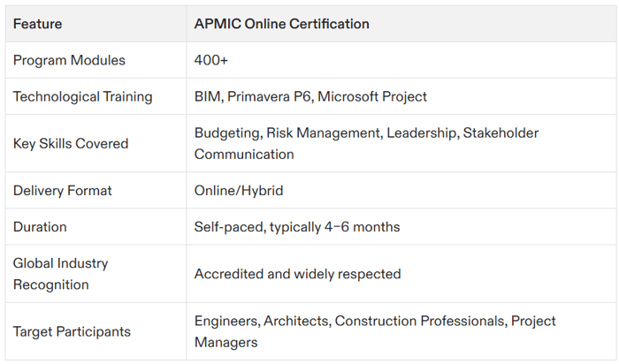619x364 pixels.
Task: Click the Budgeting skill text
Action: [x=226, y=133]
